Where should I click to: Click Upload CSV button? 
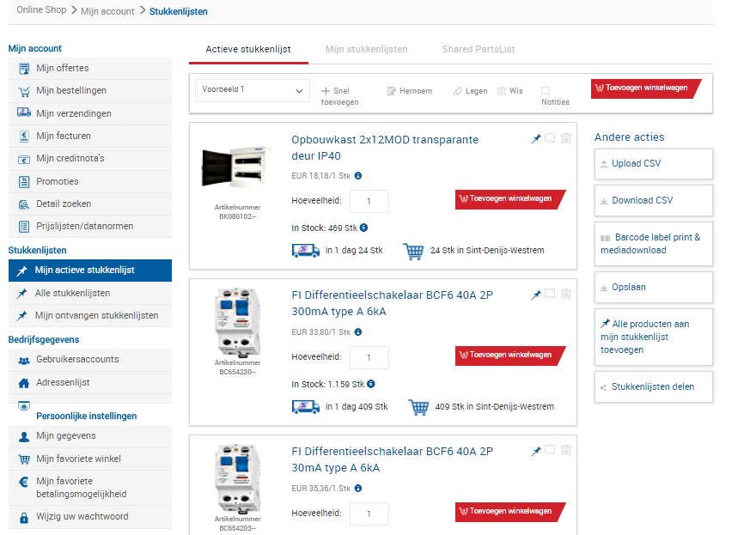653,164
